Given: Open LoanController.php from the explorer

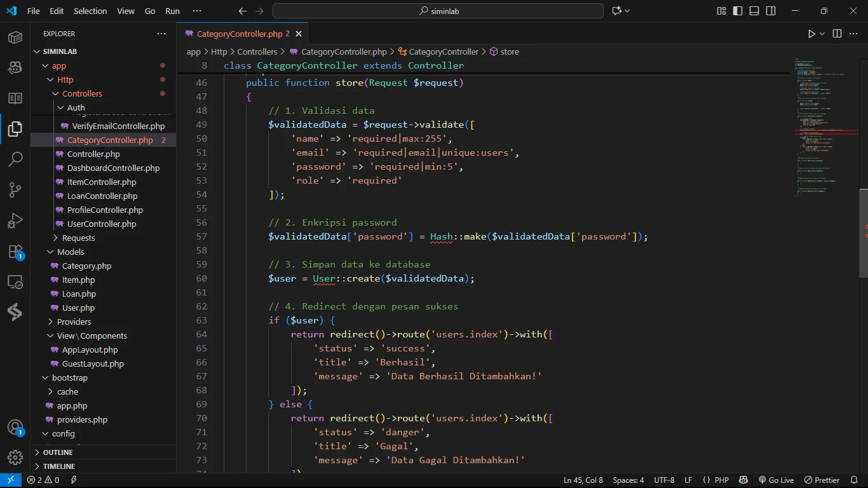Looking at the screenshot, I should pos(102,196).
